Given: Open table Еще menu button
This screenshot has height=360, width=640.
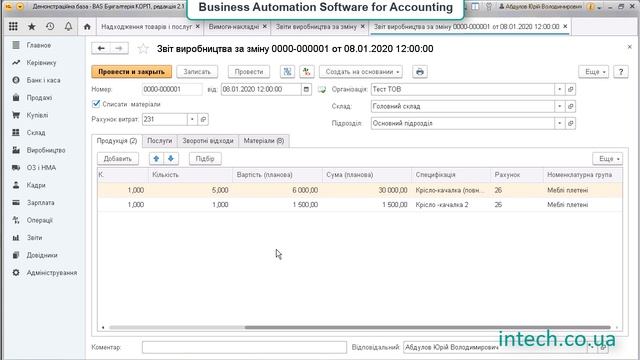Looking at the screenshot, I should click(x=607, y=159).
